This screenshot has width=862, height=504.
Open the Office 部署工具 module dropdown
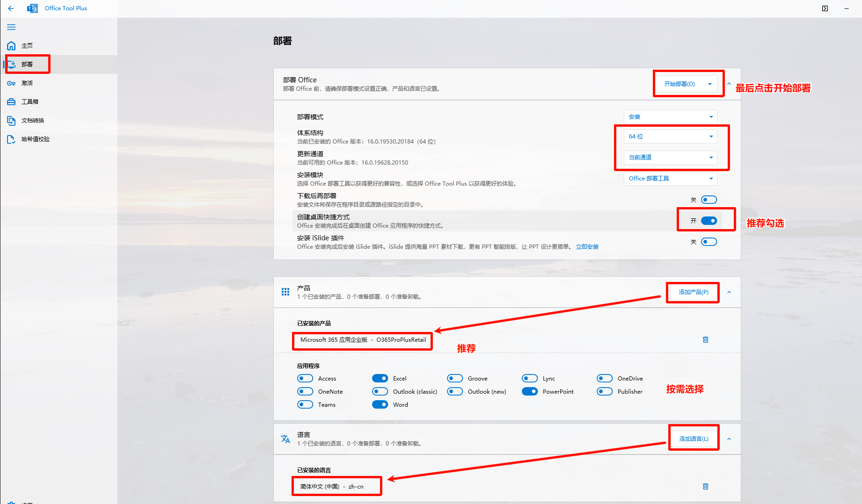(x=670, y=179)
